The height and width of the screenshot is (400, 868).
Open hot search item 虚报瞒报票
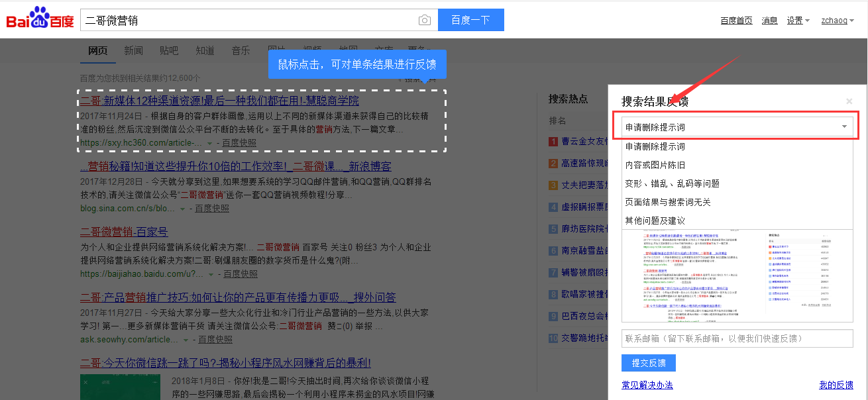[x=584, y=207]
